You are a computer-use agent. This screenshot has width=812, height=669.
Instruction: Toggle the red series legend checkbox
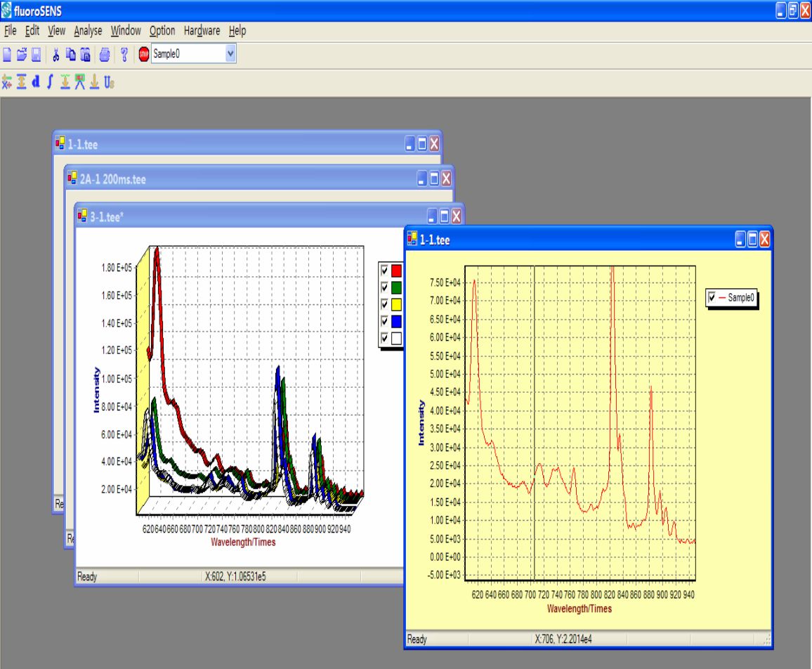(x=384, y=271)
